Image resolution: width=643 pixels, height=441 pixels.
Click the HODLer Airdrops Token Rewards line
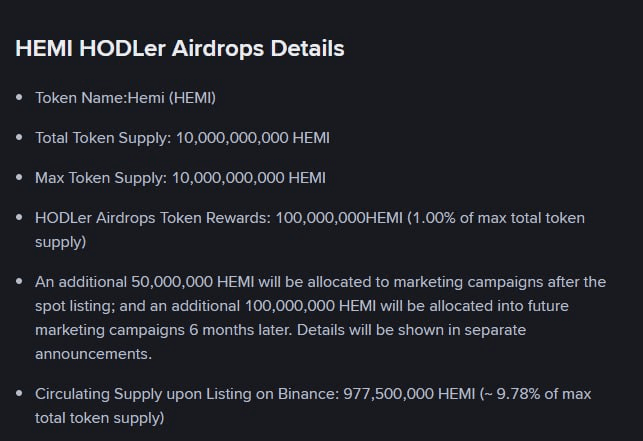pos(310,230)
